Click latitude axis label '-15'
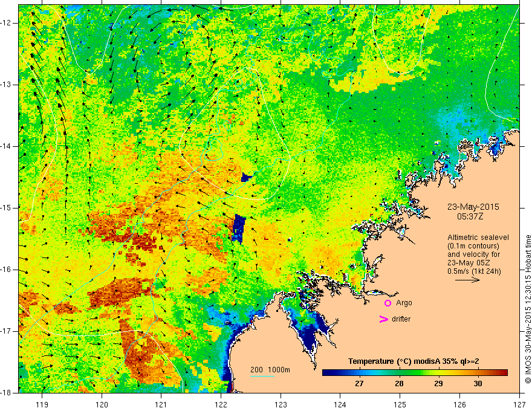Screen dimensions: 532x411 (x=7, y=208)
